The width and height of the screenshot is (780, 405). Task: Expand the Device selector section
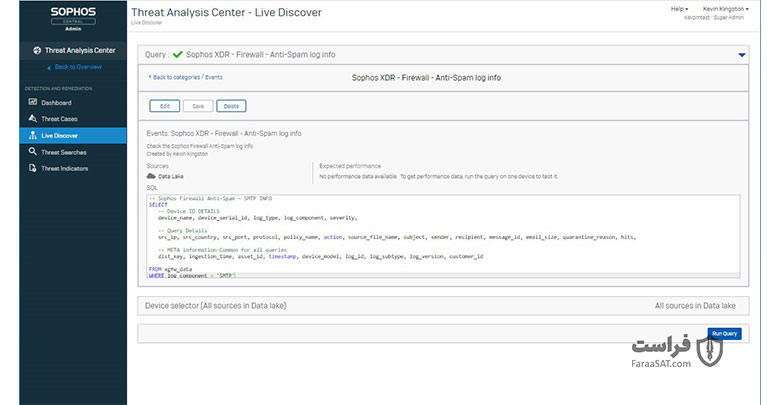pyautogui.click(x=443, y=305)
